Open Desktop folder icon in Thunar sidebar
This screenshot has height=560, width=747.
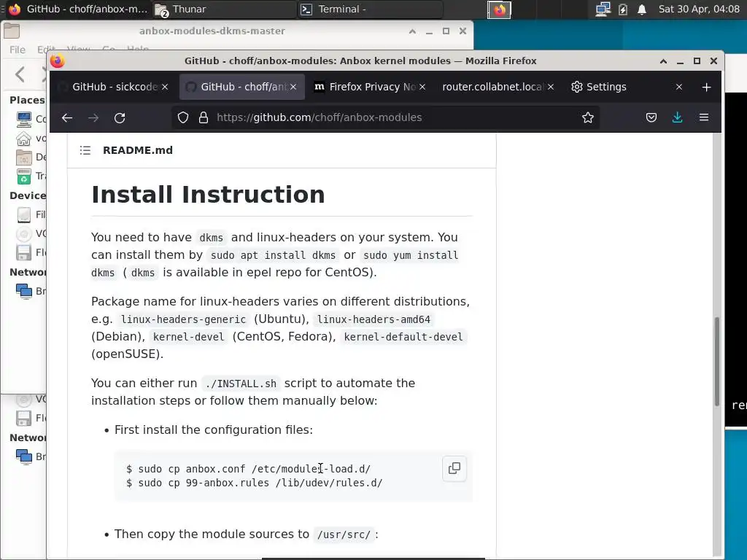[x=24, y=157]
